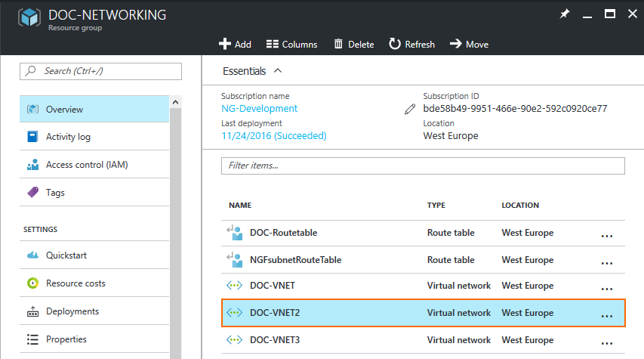
Task: Open the ellipsis menu for NGFsubnetRouteTable
Action: (x=607, y=263)
